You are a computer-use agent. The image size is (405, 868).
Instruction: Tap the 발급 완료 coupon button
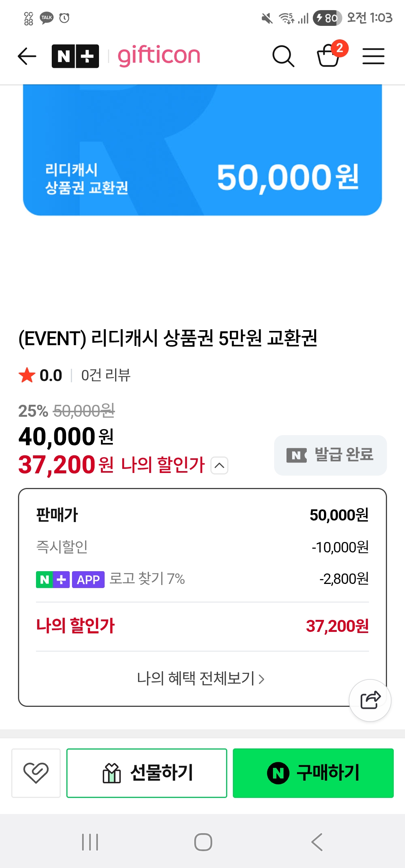tap(330, 455)
